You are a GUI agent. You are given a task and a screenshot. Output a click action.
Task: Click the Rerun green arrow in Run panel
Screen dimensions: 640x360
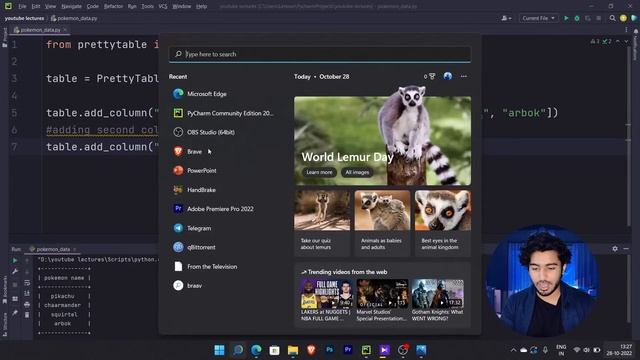[x=15, y=260]
